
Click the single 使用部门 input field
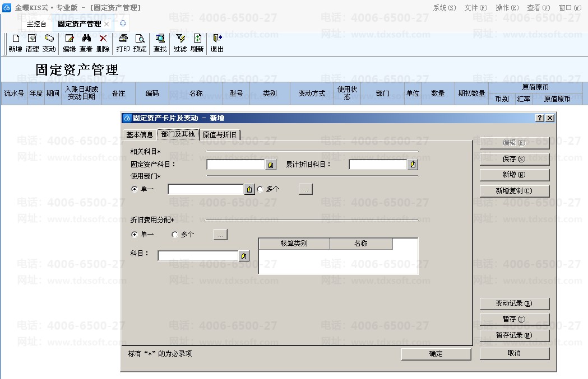(206, 189)
